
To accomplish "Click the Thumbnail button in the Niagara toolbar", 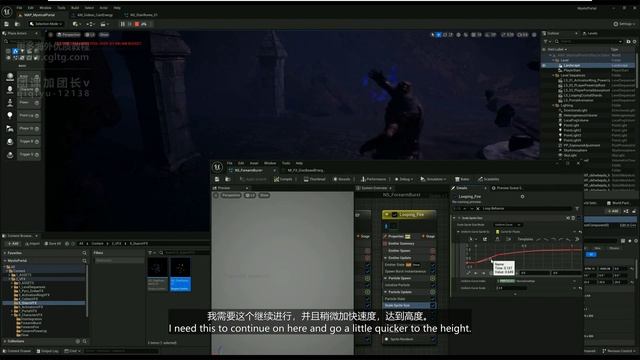I will click(315, 179).
